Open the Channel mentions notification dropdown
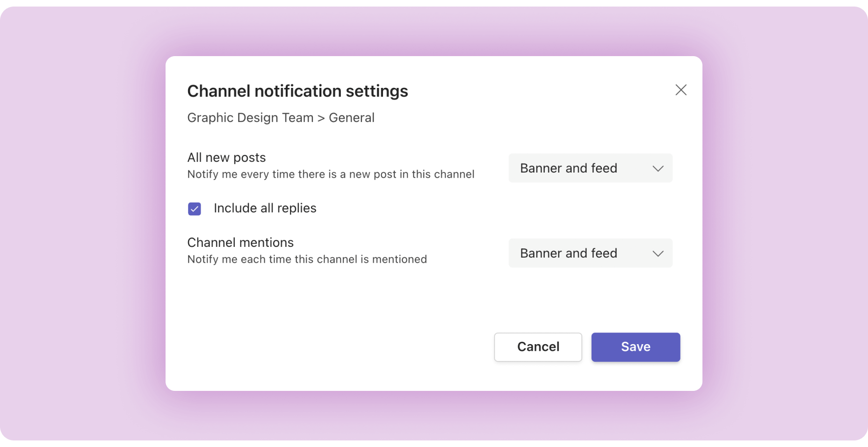Image resolution: width=868 pixels, height=447 pixels. click(x=591, y=253)
